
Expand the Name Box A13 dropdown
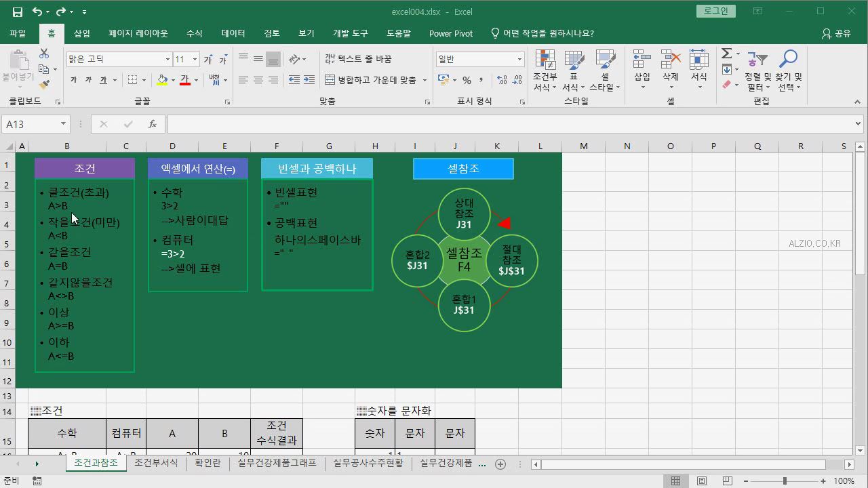pyautogui.click(x=63, y=124)
